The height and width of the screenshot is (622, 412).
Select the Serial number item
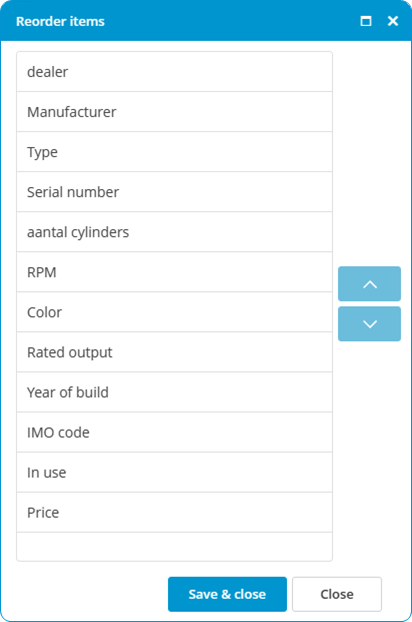174,192
